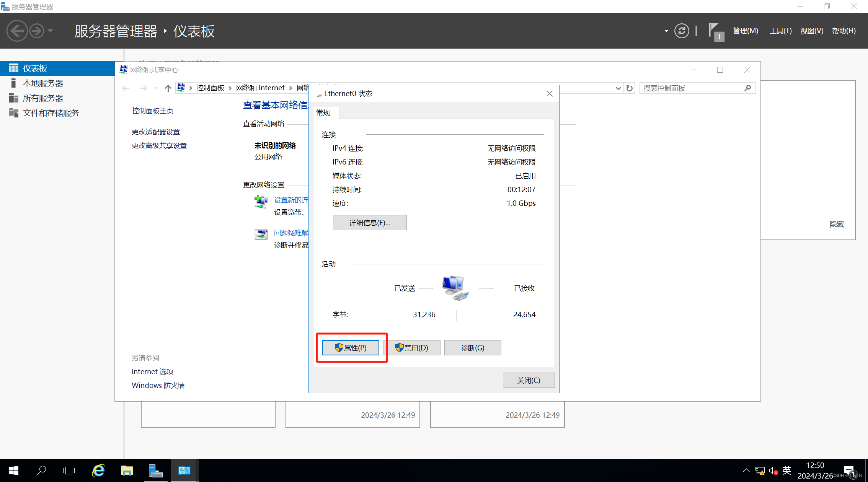This screenshot has width=868, height=482.
Task: Open File Explorer from taskbar
Action: (x=127, y=470)
